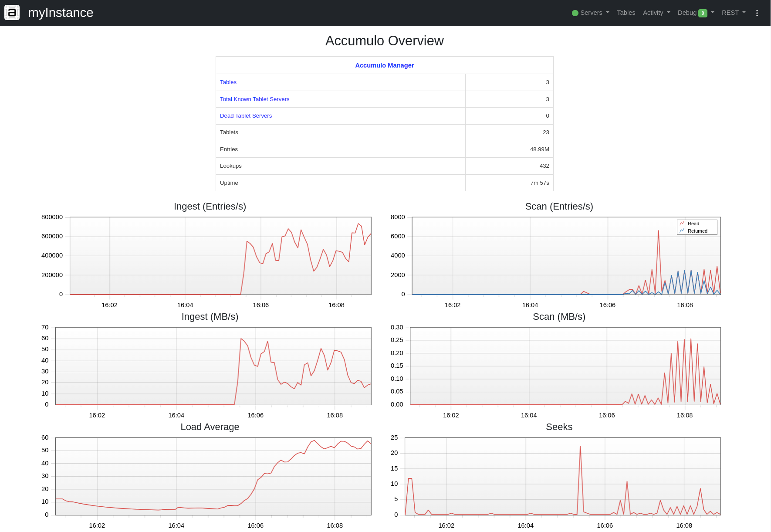This screenshot has width=771, height=532.
Task: Click the myInstance title in the header
Action: pyautogui.click(x=61, y=13)
